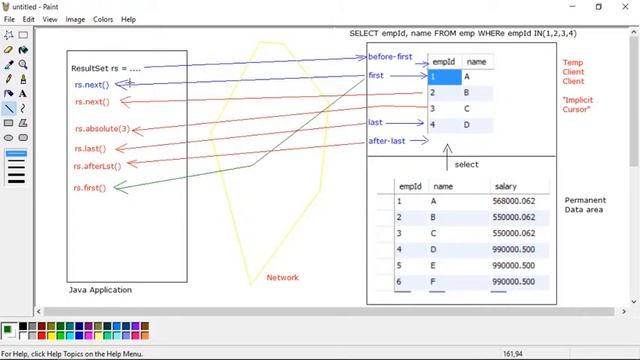
Task: Click '568000.062' salary value on canvas
Action: point(513,201)
